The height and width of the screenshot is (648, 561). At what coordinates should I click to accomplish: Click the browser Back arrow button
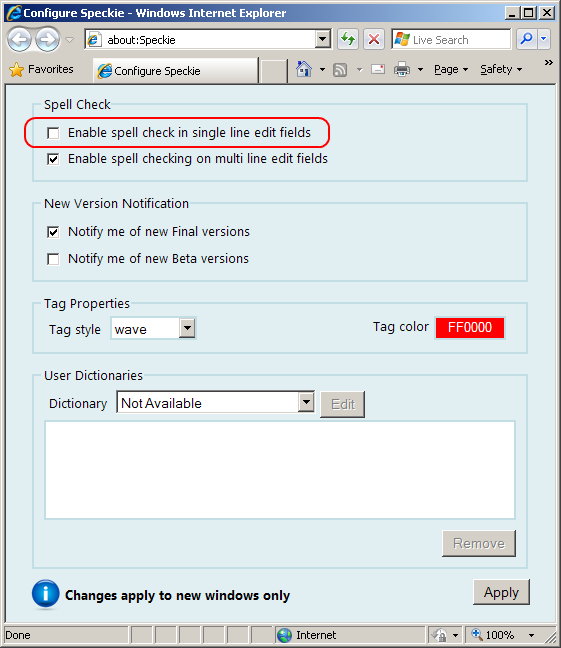[x=19, y=40]
